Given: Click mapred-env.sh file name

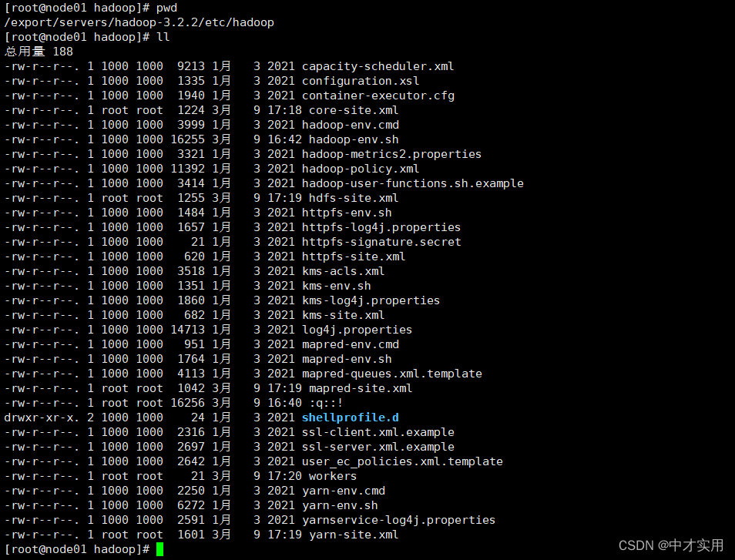Looking at the screenshot, I should 347,359.
